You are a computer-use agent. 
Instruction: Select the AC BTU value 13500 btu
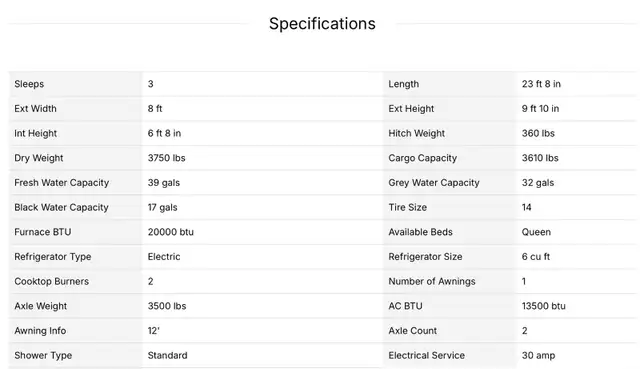tap(544, 306)
